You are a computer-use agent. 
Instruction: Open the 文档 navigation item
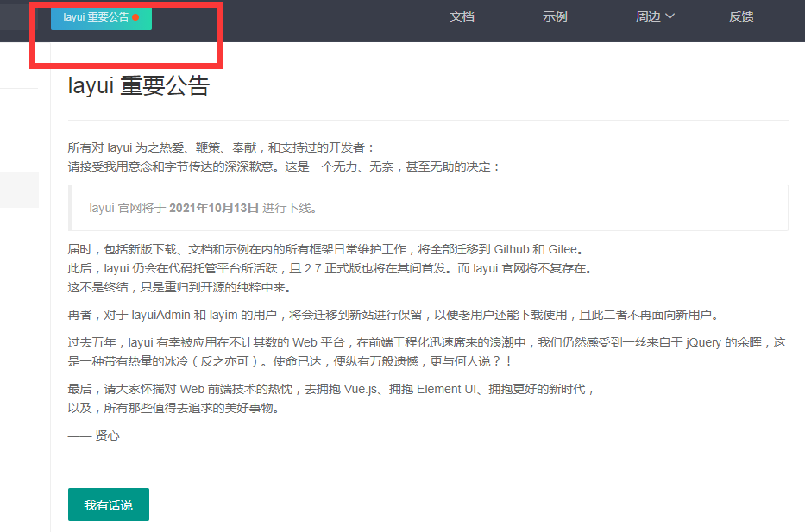coord(462,16)
